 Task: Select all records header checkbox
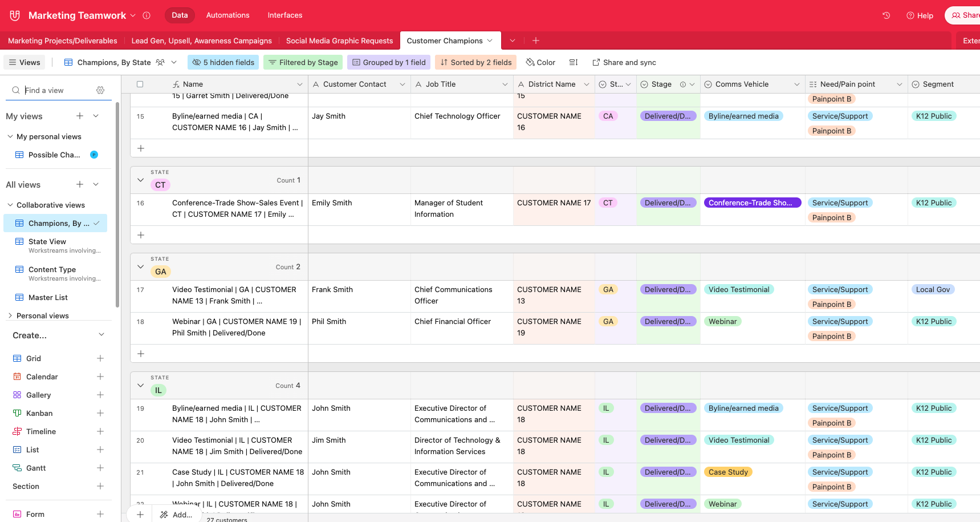pos(140,84)
